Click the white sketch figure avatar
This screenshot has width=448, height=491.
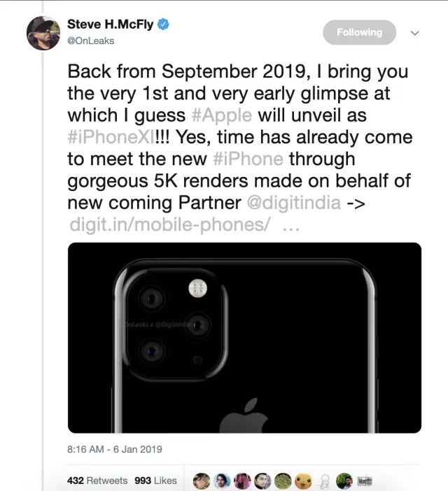click(x=323, y=481)
